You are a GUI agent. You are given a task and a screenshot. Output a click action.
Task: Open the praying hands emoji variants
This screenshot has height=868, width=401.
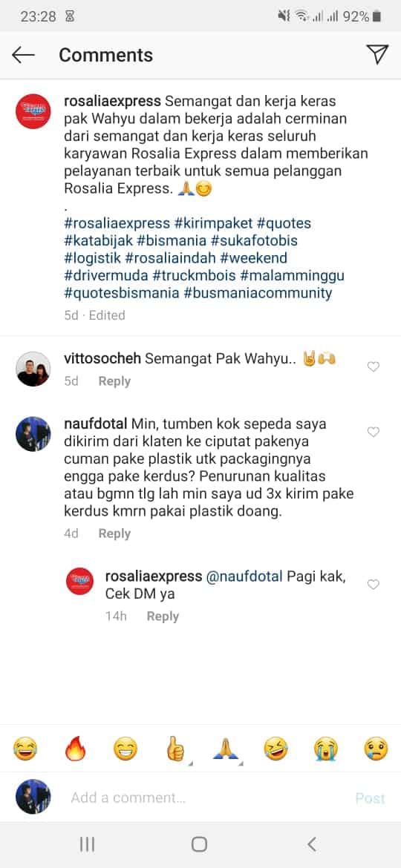pyautogui.click(x=226, y=750)
